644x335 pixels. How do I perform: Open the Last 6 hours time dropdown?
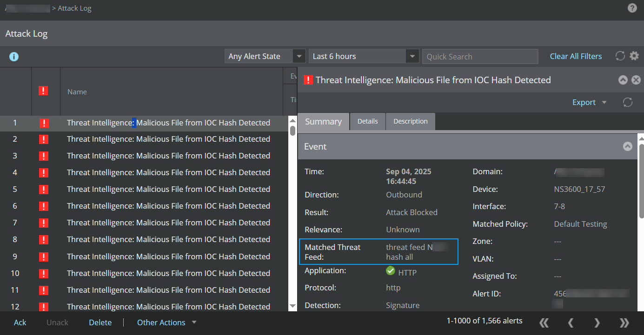(364, 56)
